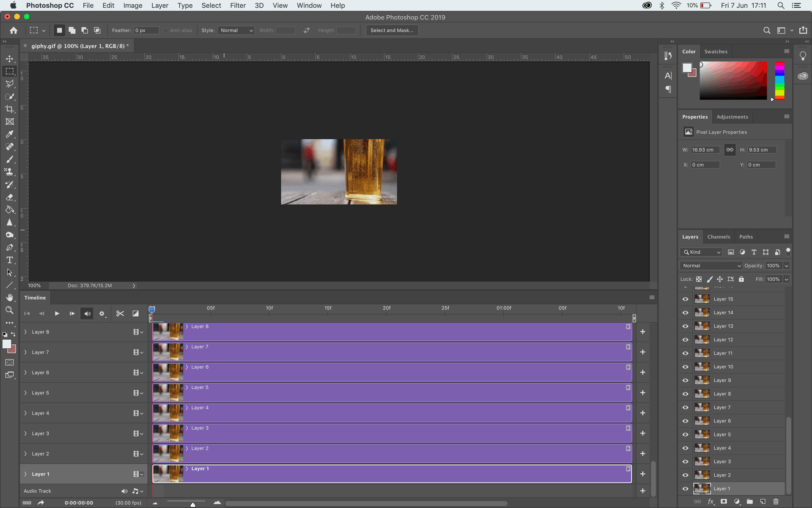Hide Layer 15 visibility eye
Viewport: 812px width, 508px height.
tap(686, 299)
